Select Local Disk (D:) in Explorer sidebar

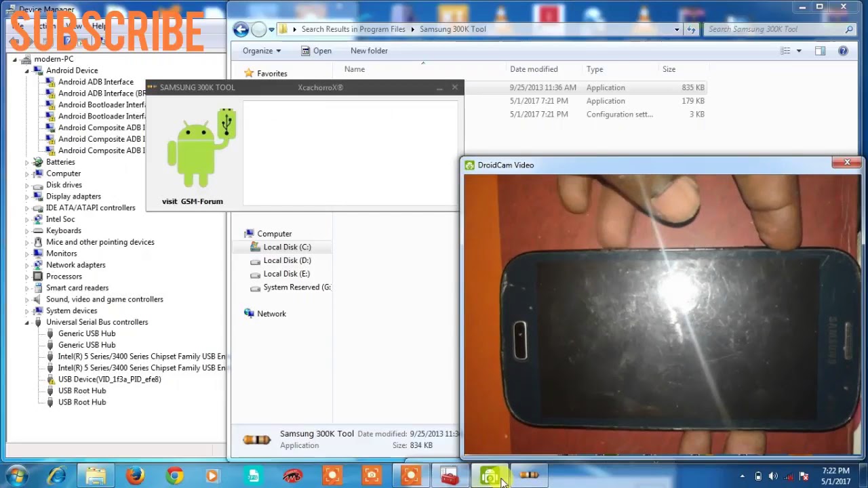point(281,260)
